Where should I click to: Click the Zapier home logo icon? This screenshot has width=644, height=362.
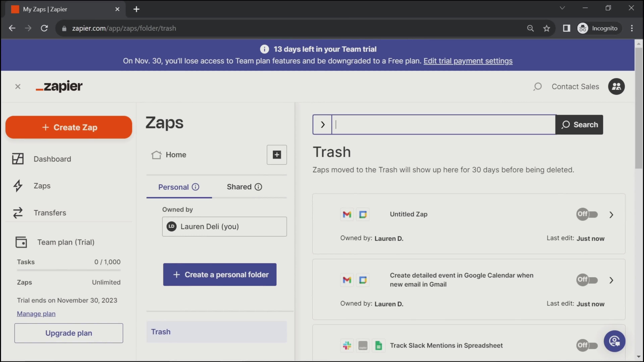[x=59, y=86]
